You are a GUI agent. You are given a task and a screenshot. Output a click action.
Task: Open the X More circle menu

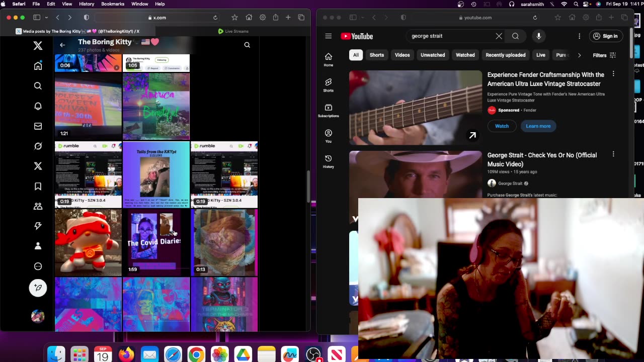coord(38,266)
